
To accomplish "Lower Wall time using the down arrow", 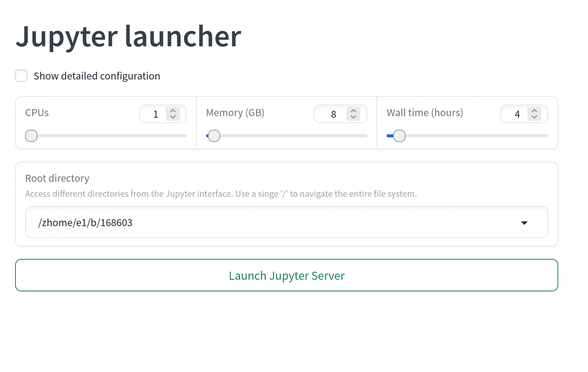I will point(534,117).
